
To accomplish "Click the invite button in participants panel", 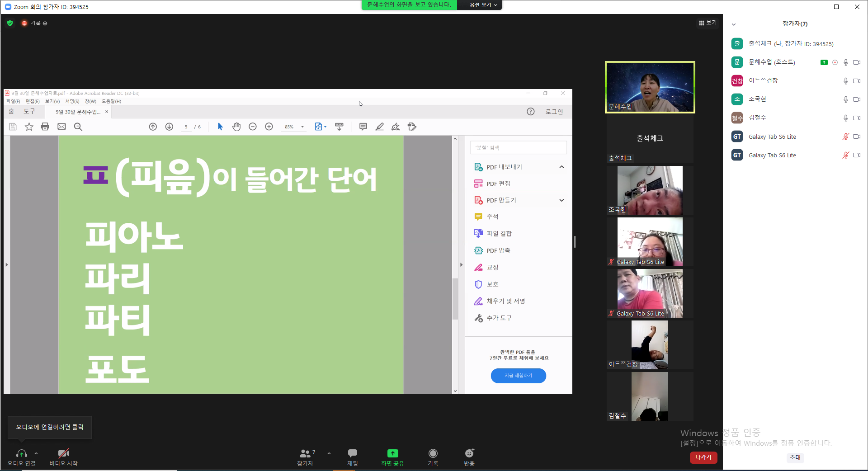I will [795, 457].
